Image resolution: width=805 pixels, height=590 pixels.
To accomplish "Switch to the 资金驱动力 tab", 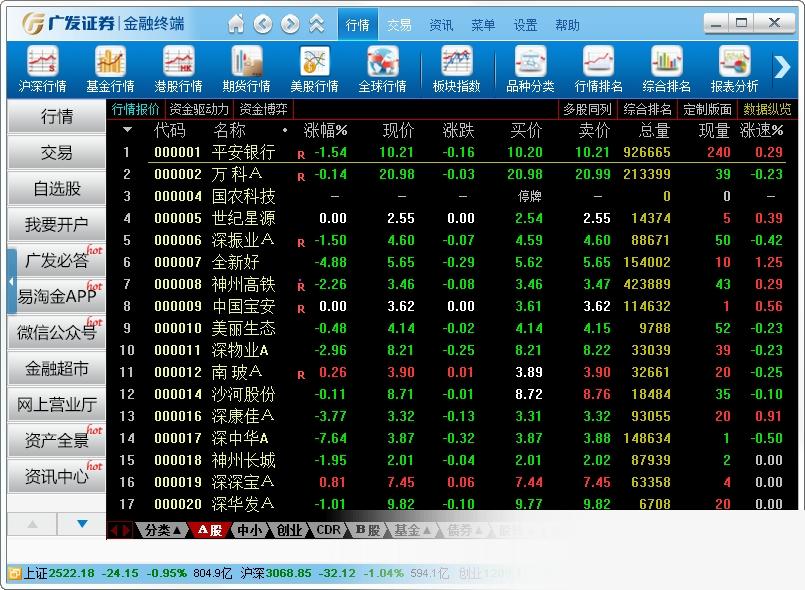I will (x=199, y=109).
